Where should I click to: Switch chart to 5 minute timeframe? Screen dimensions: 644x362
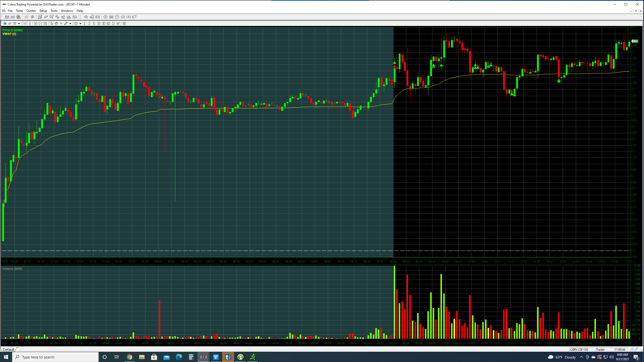[94, 23]
